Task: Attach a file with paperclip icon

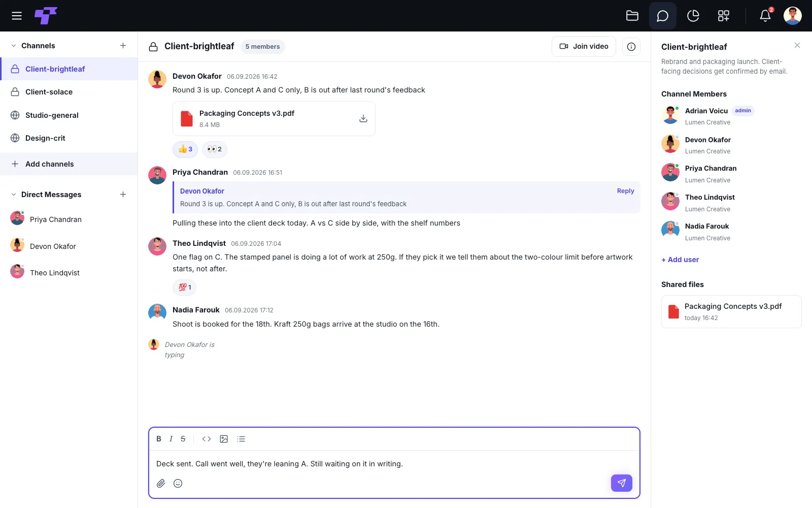Action: click(161, 483)
